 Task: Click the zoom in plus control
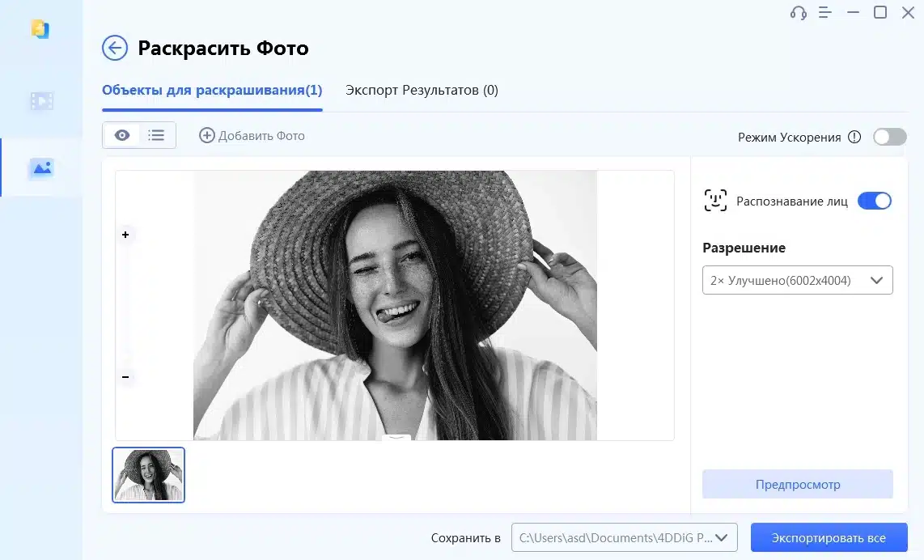[125, 235]
